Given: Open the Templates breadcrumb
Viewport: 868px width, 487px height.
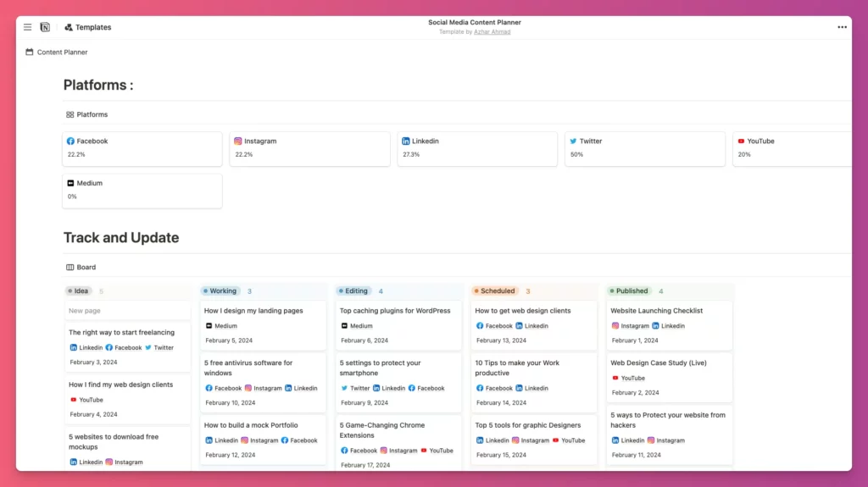Looking at the screenshot, I should 92,27.
